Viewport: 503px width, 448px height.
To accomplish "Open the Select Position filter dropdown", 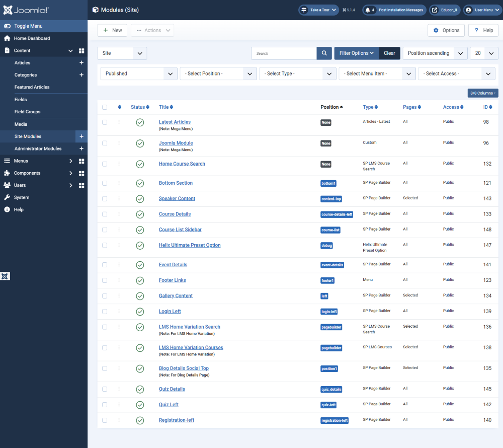I will click(218, 73).
